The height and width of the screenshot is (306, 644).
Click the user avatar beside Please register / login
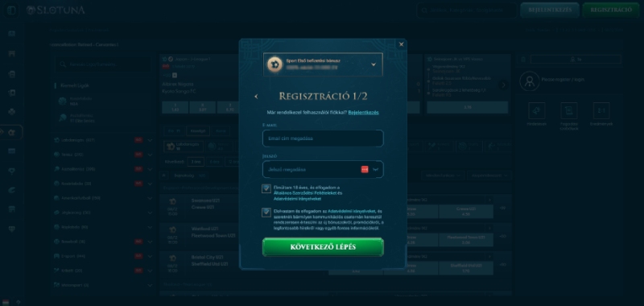click(529, 81)
